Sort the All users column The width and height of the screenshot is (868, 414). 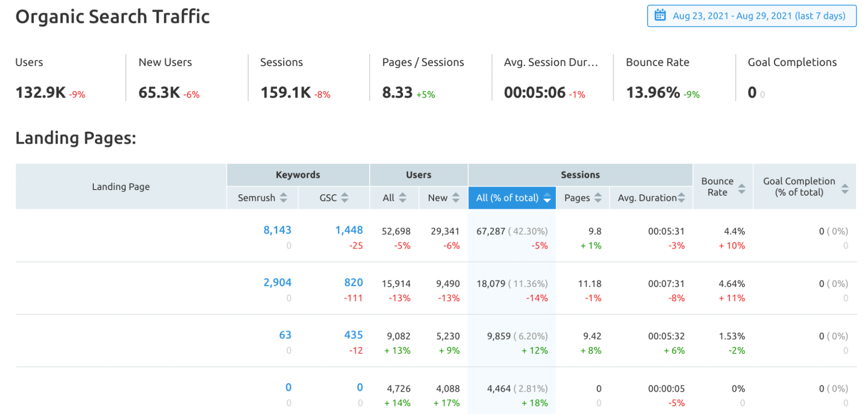pos(403,198)
